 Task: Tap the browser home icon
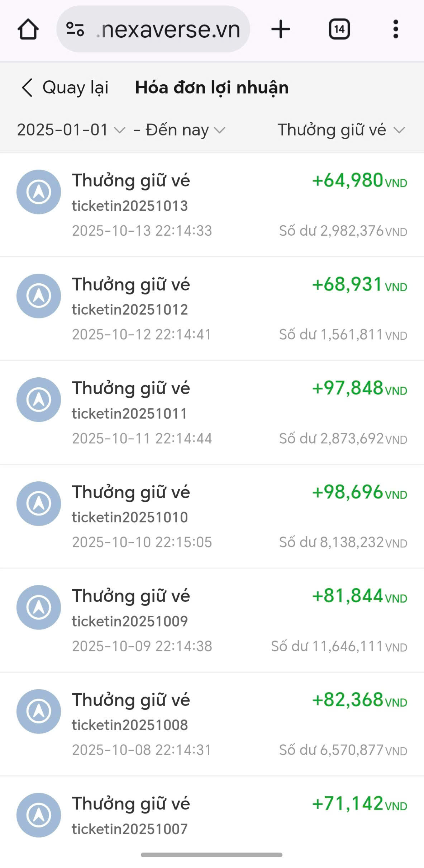[28, 29]
